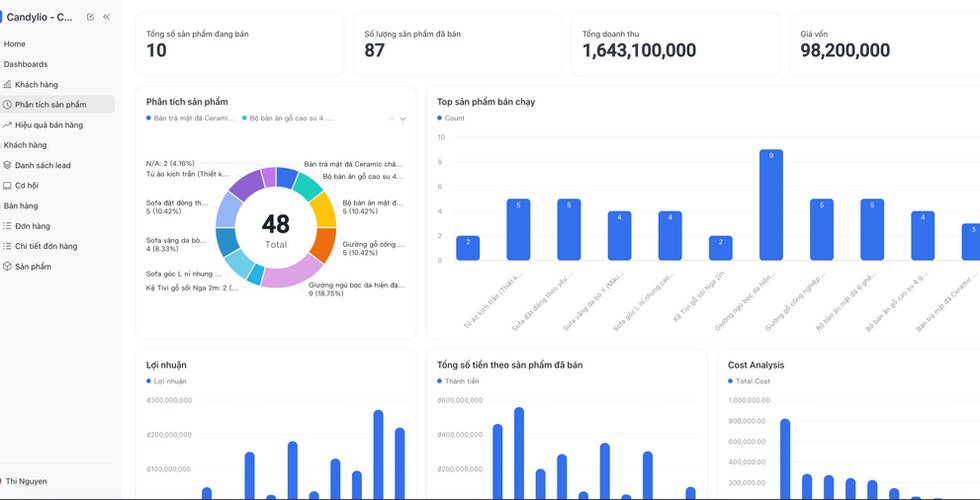Click the Top sản phẩm bán chạy chart title
The height and width of the screenshot is (500, 980).
[x=486, y=102]
